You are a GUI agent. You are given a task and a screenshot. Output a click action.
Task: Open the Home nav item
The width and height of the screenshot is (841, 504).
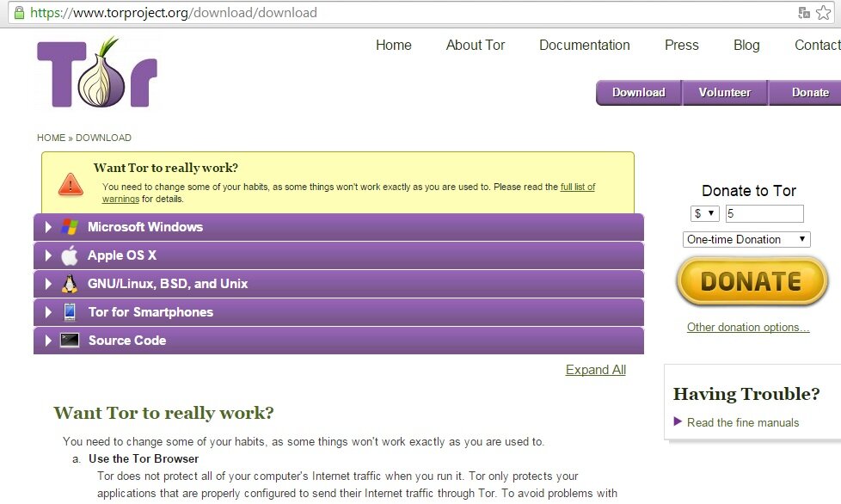coord(394,45)
